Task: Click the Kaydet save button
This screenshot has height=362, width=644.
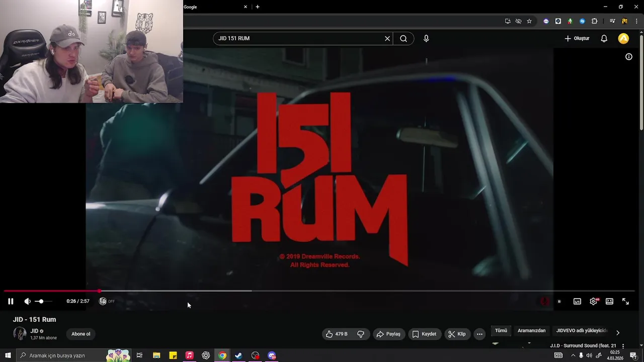Action: coord(424,334)
